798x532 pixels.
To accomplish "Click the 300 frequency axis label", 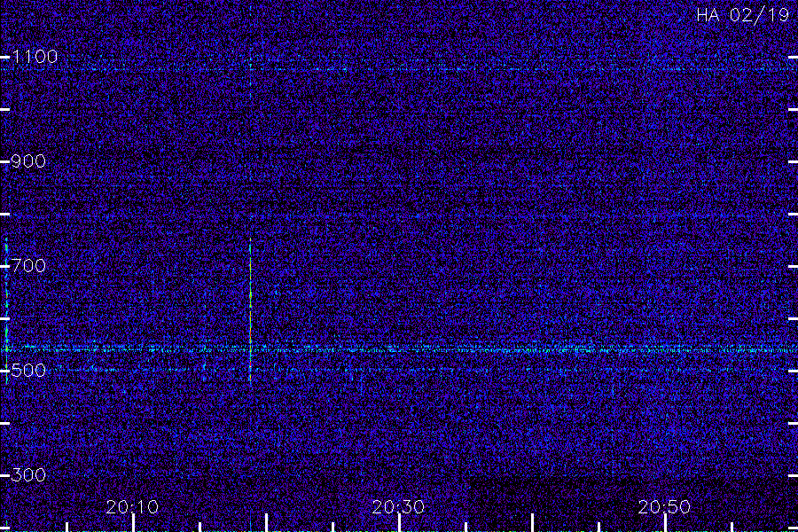I will pos(28,475).
